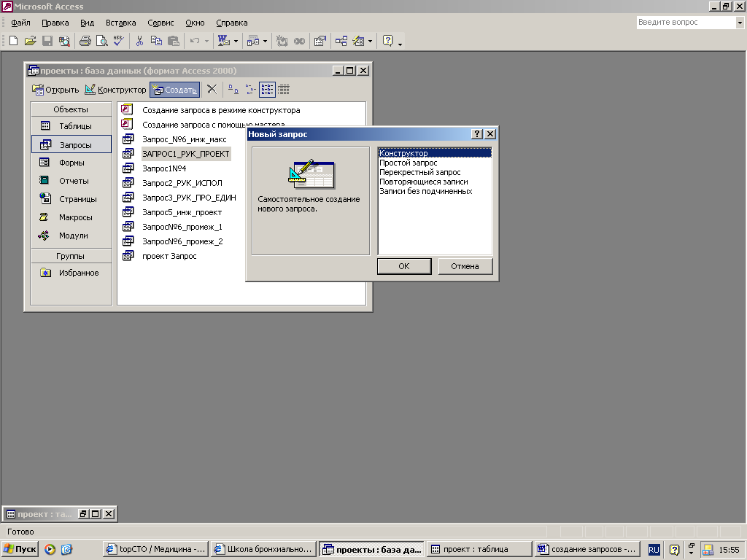
Task: Click the Open folder toolbar icon
Action: 30,41
